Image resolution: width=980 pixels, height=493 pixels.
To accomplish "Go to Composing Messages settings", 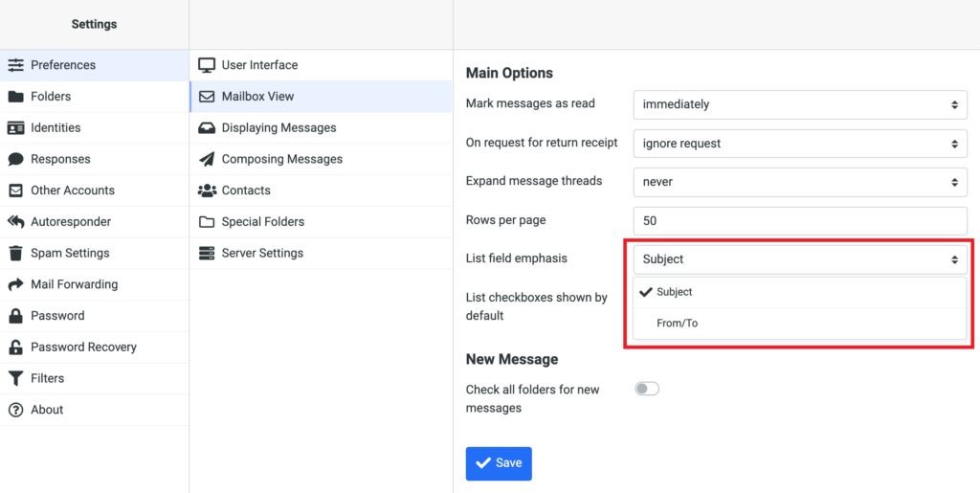I will point(281,160).
